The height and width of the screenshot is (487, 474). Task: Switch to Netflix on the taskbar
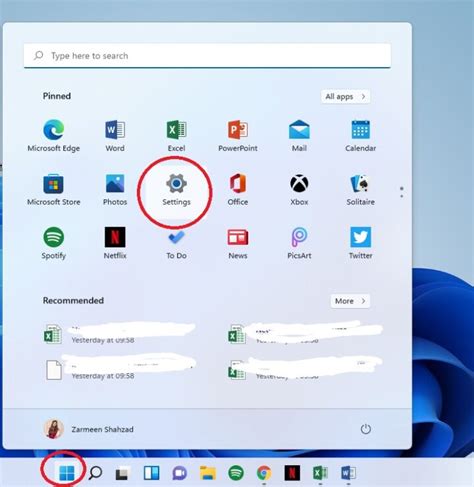pyautogui.click(x=292, y=473)
